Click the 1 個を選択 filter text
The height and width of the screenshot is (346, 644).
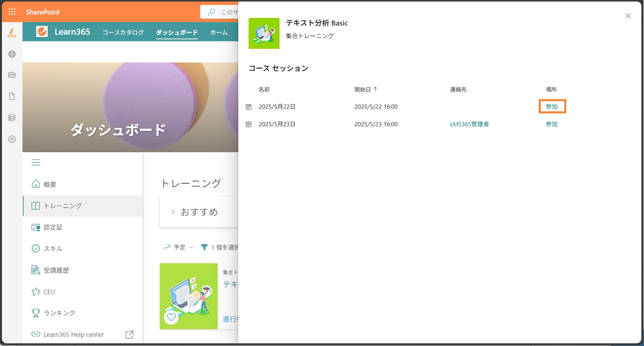click(x=225, y=247)
